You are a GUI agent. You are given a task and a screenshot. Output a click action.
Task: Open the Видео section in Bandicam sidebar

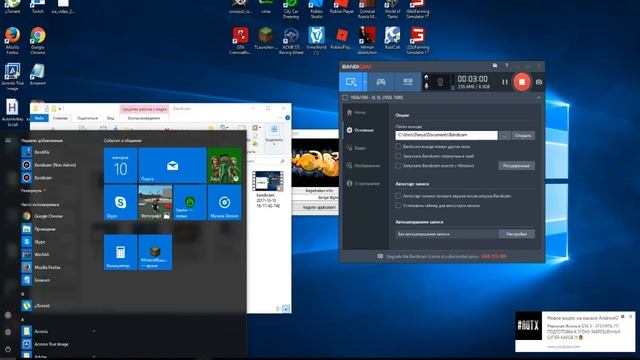[x=356, y=148]
